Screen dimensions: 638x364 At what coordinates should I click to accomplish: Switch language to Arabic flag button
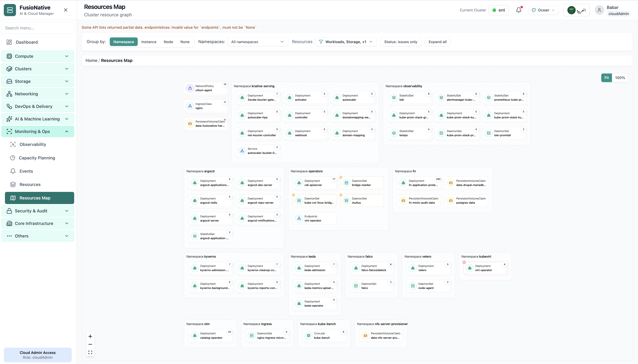click(x=576, y=10)
